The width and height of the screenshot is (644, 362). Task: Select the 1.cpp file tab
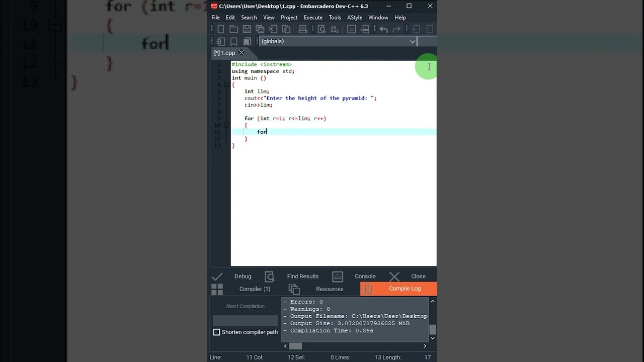pyautogui.click(x=225, y=53)
